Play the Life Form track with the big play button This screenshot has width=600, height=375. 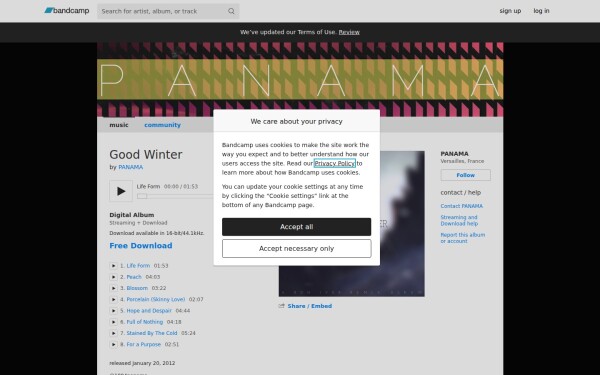point(121,191)
